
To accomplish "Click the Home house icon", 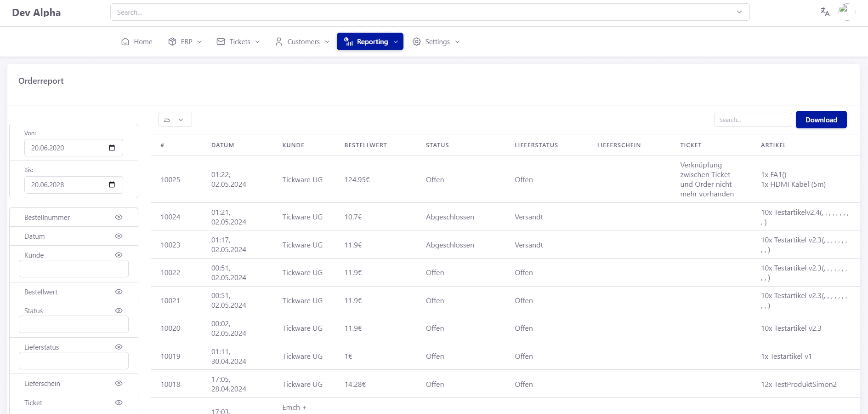I will point(125,42).
